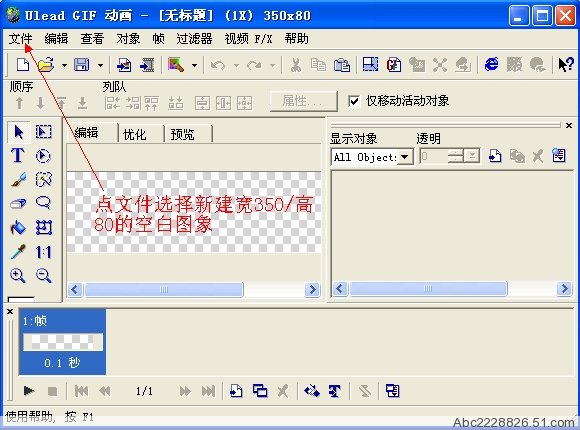Click canvas scrollbar right arrow
The image size is (580, 430).
313,289
